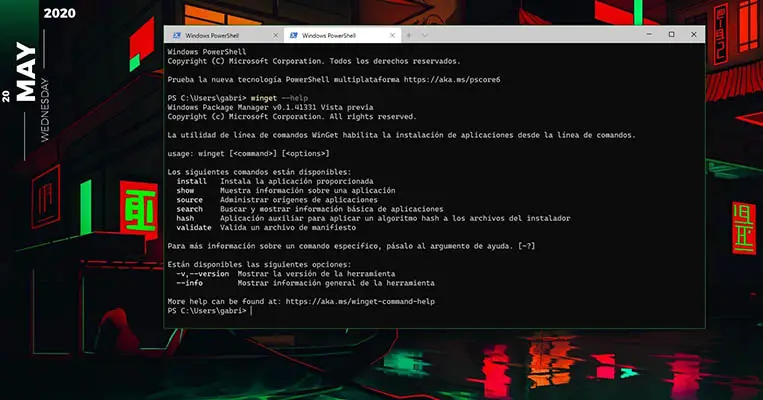Click the 'hash' command row

pyautogui.click(x=373, y=218)
